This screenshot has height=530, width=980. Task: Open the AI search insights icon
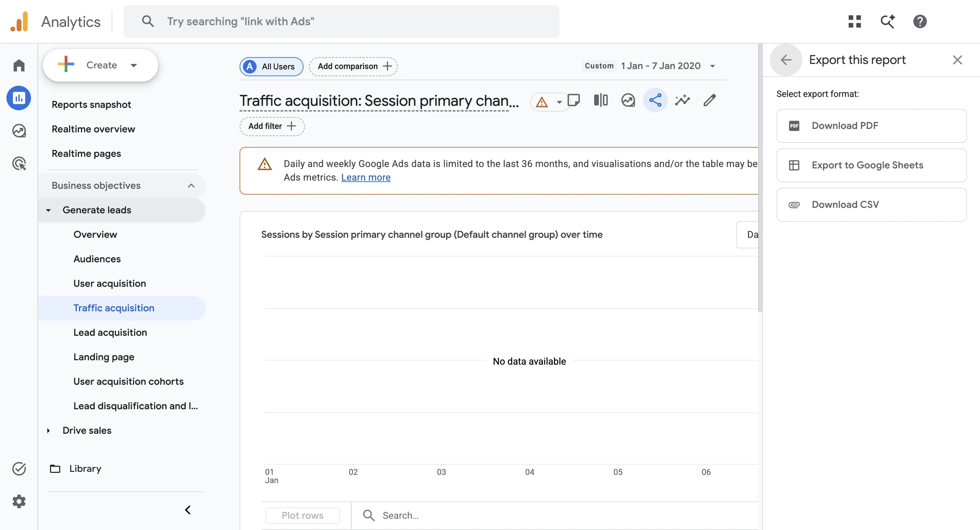tap(887, 21)
